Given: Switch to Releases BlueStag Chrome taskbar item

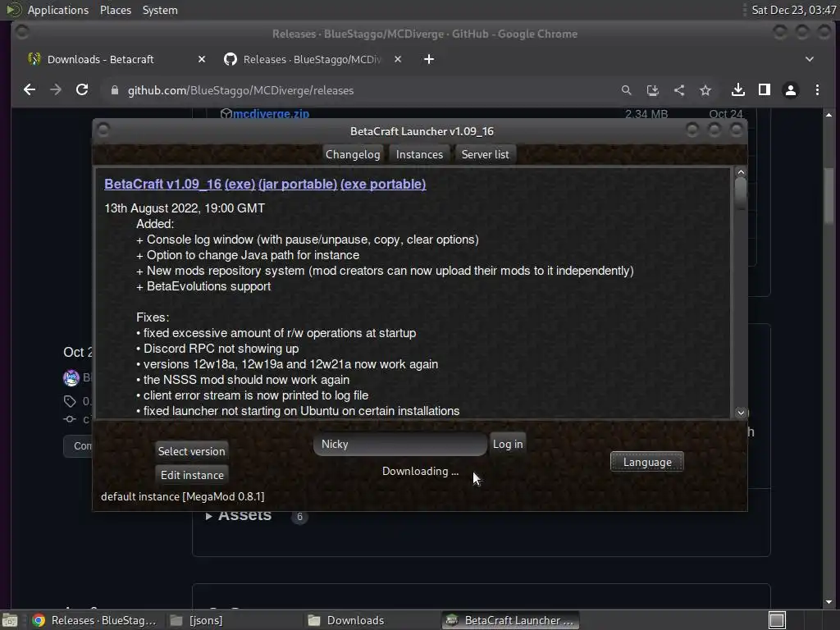Looking at the screenshot, I should 95,620.
